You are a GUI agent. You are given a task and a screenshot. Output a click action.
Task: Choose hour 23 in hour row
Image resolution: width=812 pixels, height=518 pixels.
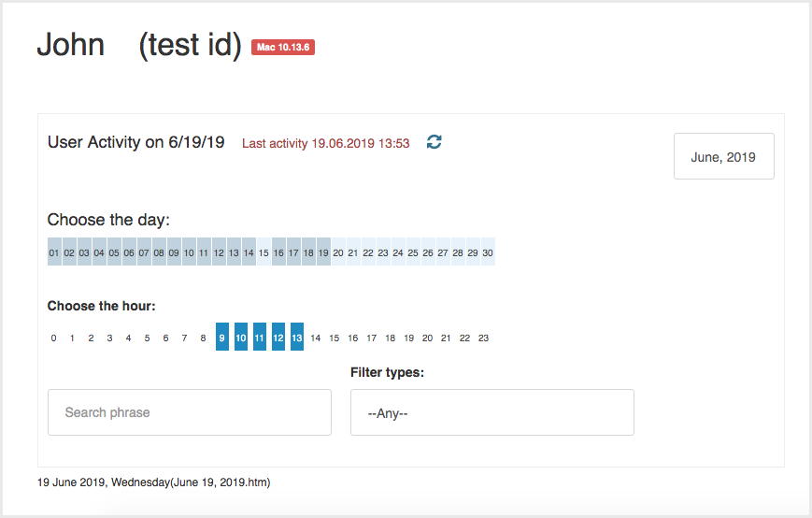click(483, 338)
